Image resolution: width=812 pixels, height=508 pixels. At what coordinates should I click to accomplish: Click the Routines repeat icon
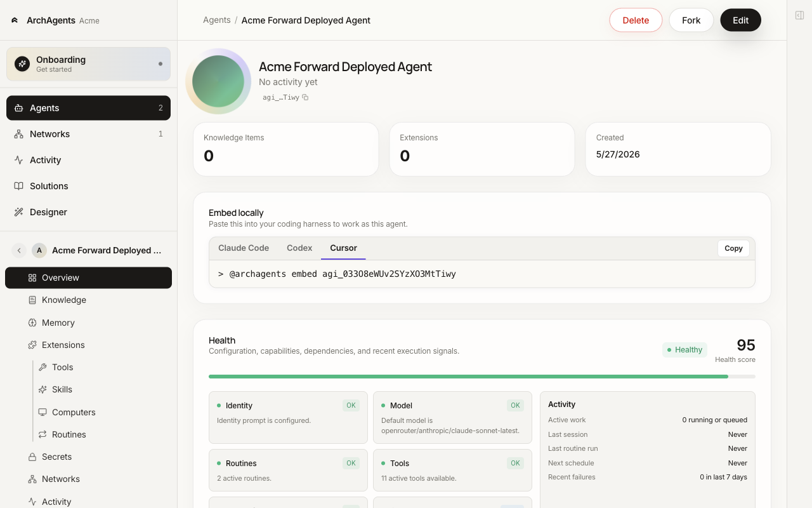(43, 434)
